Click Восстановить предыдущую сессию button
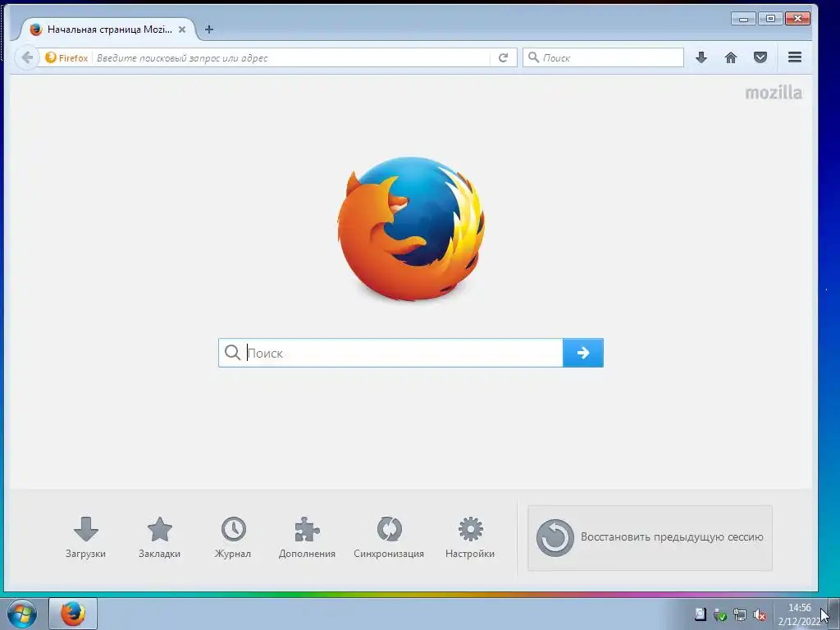Image resolution: width=840 pixels, height=630 pixels. [x=650, y=538]
